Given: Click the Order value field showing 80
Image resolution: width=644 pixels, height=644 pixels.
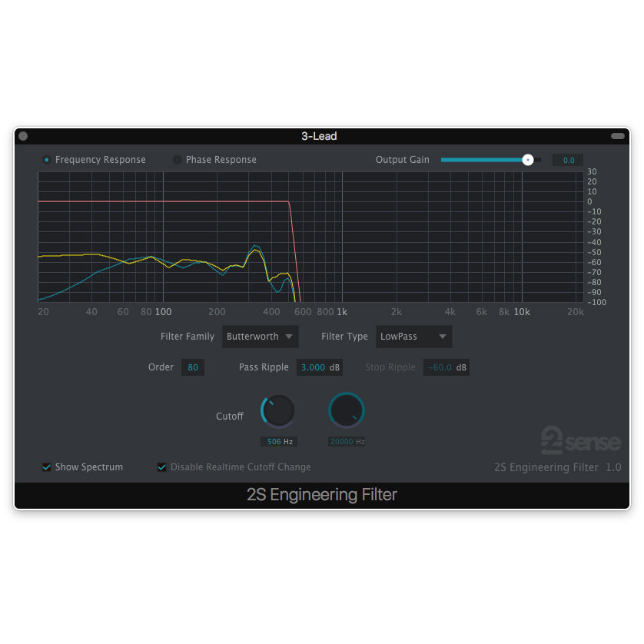Looking at the screenshot, I should pos(193,367).
